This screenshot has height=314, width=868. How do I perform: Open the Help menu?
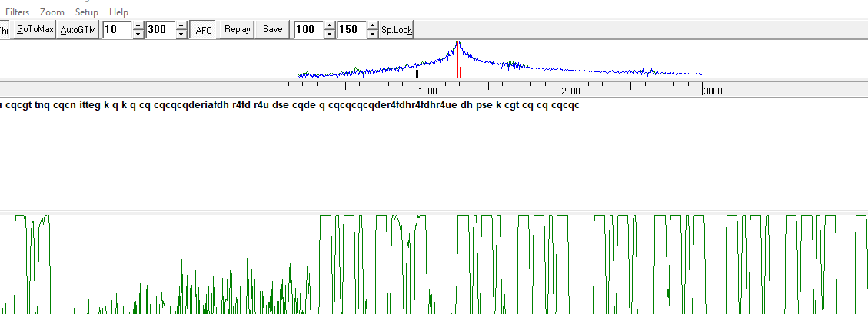[x=118, y=12]
